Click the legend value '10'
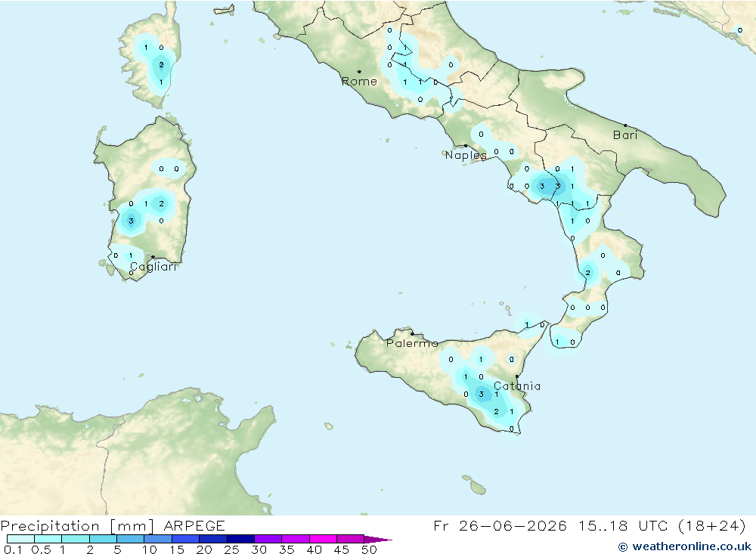This screenshot has width=756, height=554. 150,549
